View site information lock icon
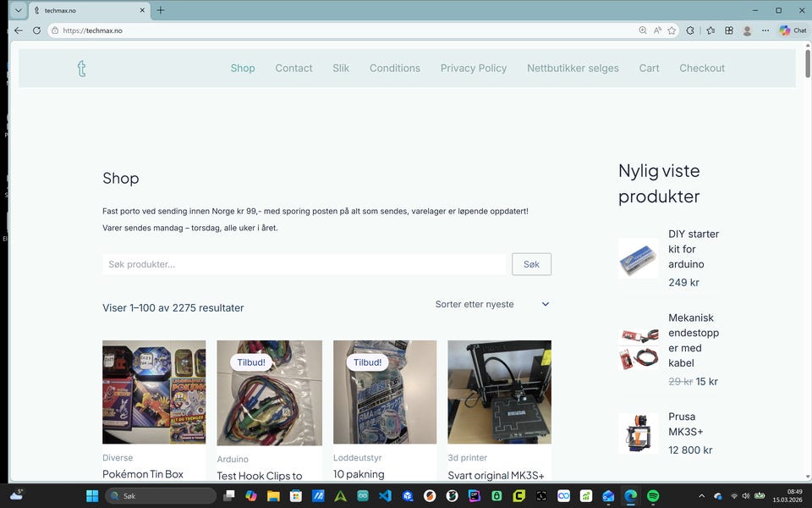This screenshot has width=812, height=508. click(x=55, y=30)
